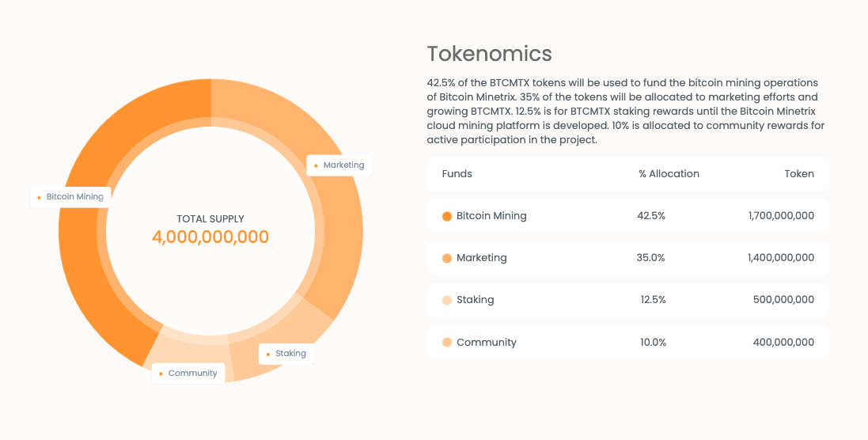Image resolution: width=868 pixels, height=440 pixels.
Task: Click the % Allocation column header
Action: coord(669,174)
